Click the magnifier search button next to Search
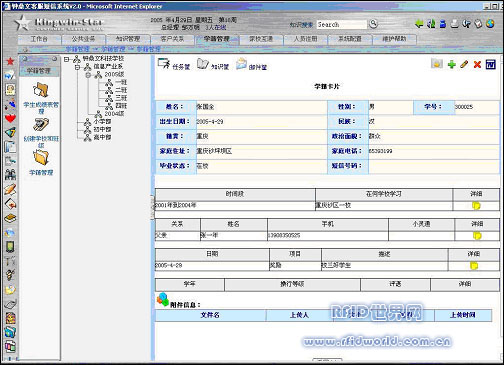The image size is (504, 365). [374, 24]
